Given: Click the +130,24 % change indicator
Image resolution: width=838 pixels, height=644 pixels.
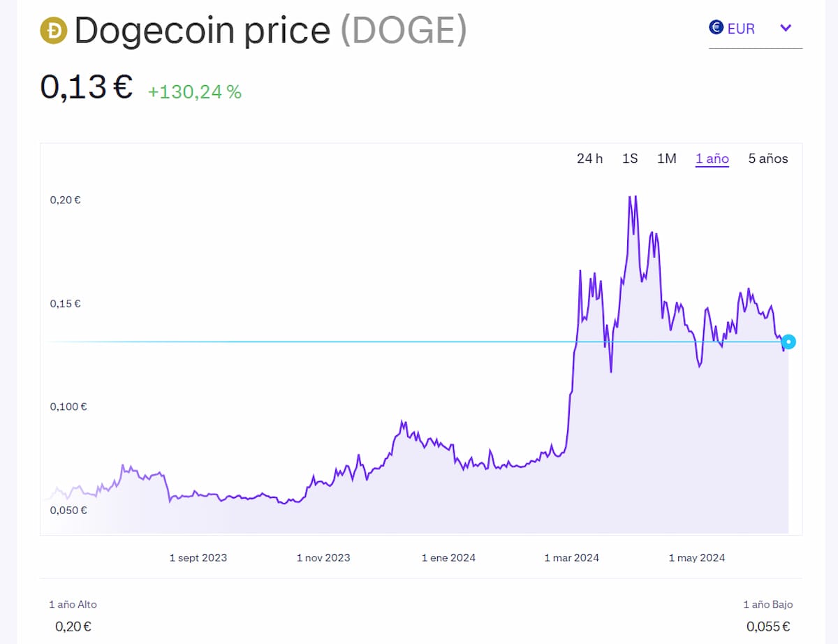Looking at the screenshot, I should pyautogui.click(x=195, y=92).
